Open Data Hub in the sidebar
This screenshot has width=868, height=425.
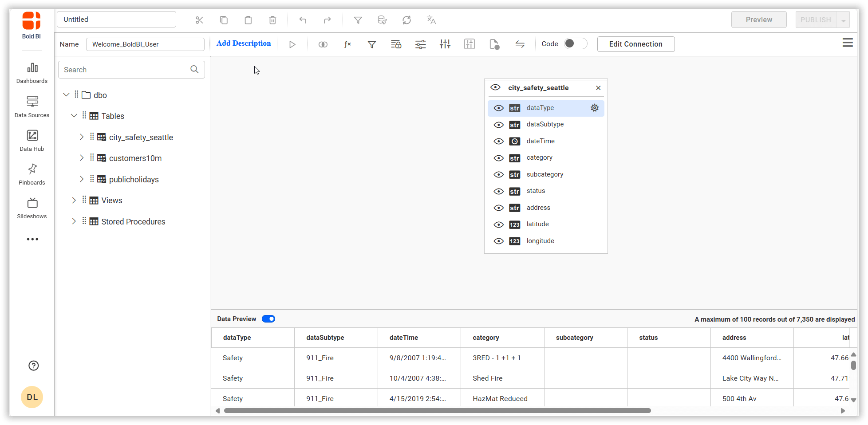(32, 141)
